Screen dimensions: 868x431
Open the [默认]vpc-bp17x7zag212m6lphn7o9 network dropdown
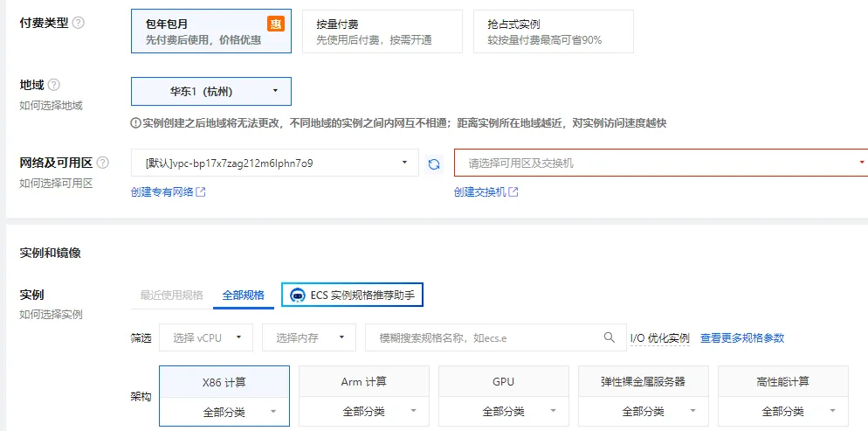click(275, 163)
